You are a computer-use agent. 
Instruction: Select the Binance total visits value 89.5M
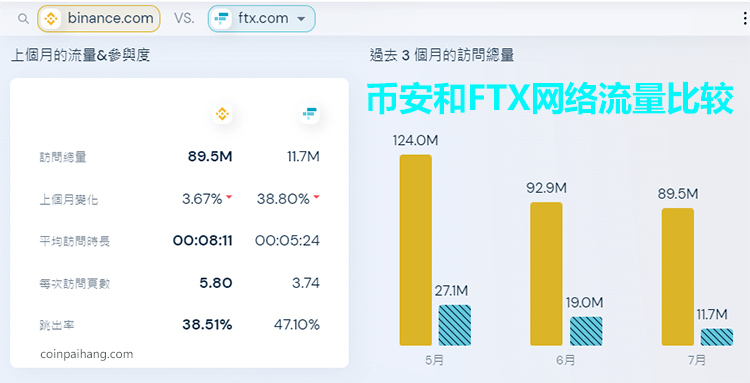[210, 156]
